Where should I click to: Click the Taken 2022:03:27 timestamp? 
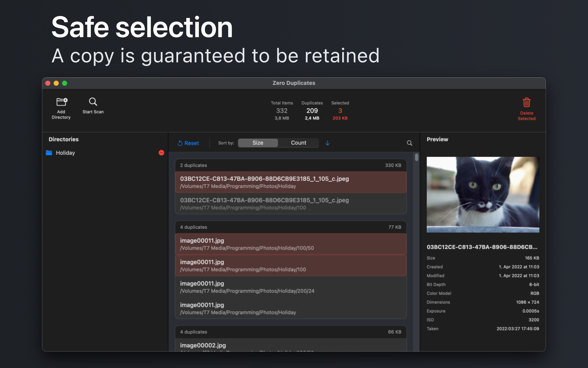coord(518,329)
